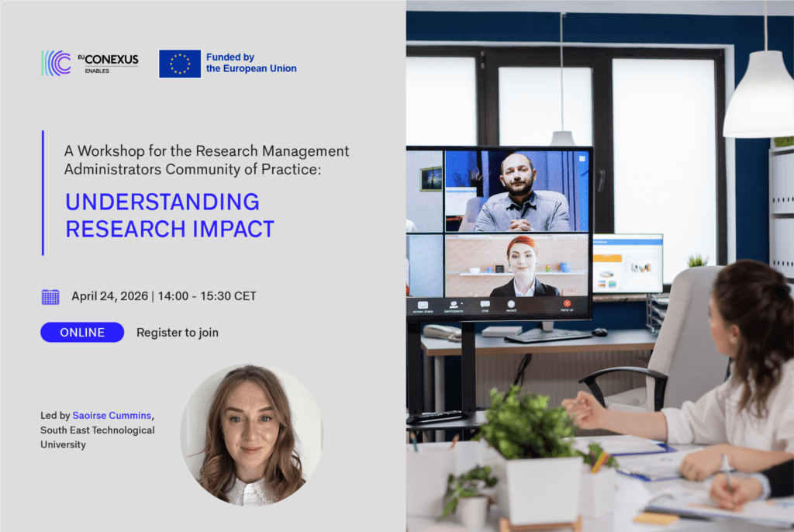Image resolution: width=794 pixels, height=532 pixels.
Task: Click the April 24, 2026 date text
Action: click(109, 296)
